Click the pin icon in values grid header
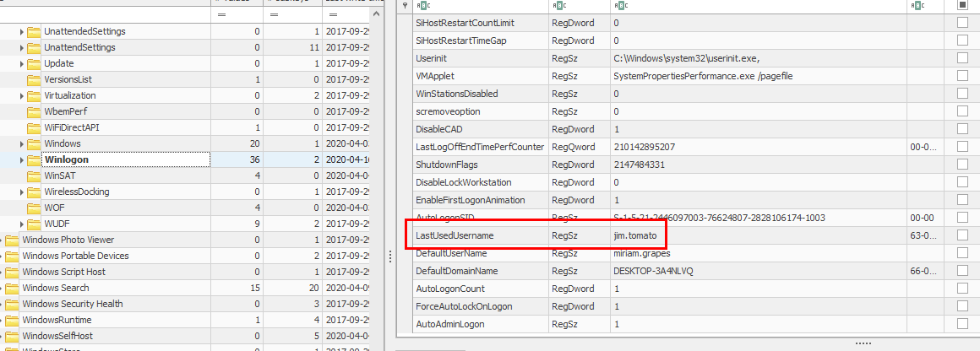The width and height of the screenshot is (980, 351). pyautogui.click(x=405, y=5)
